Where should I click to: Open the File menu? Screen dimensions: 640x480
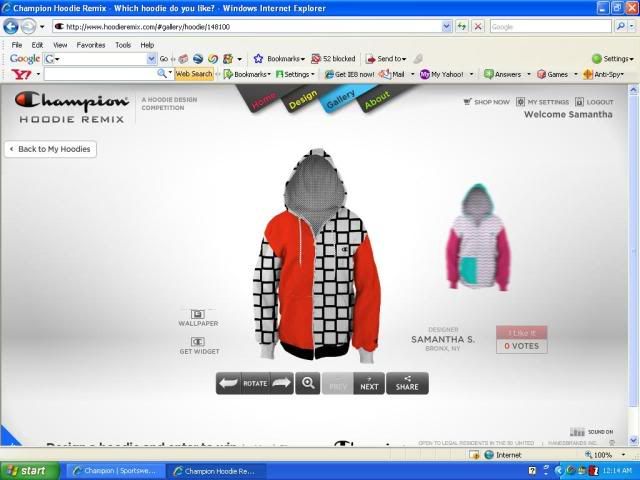click(x=17, y=45)
